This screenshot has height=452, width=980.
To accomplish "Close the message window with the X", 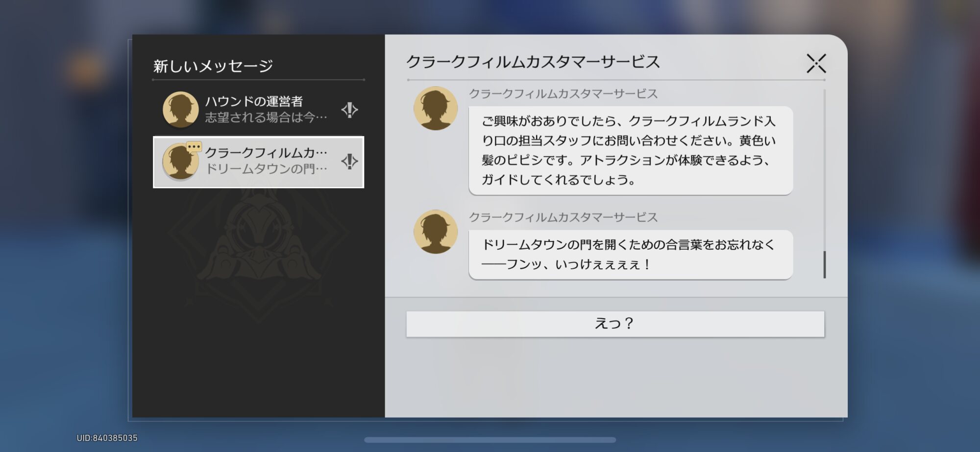I will pos(816,64).
